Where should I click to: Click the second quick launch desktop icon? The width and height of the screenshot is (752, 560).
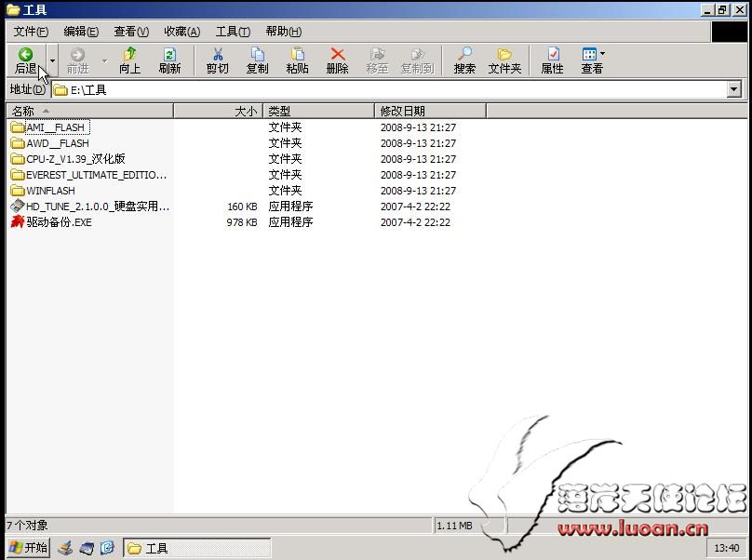tap(87, 548)
